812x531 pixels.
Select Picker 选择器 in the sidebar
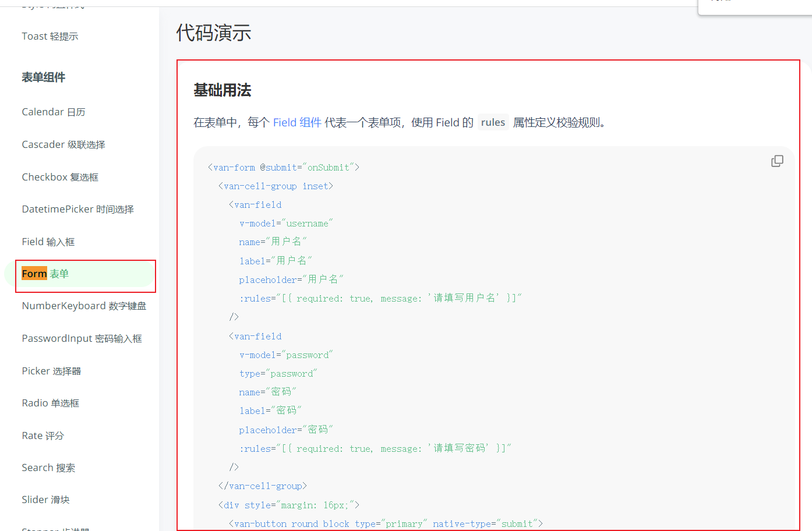coord(51,371)
